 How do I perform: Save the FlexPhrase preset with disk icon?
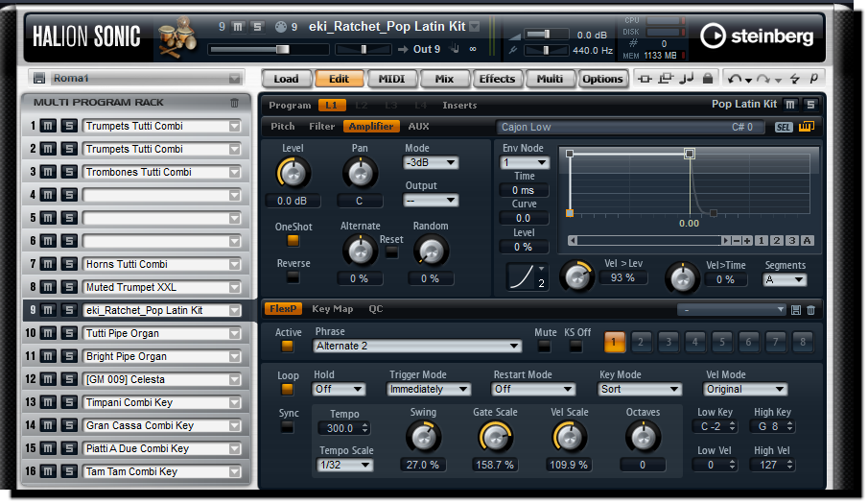point(796,310)
